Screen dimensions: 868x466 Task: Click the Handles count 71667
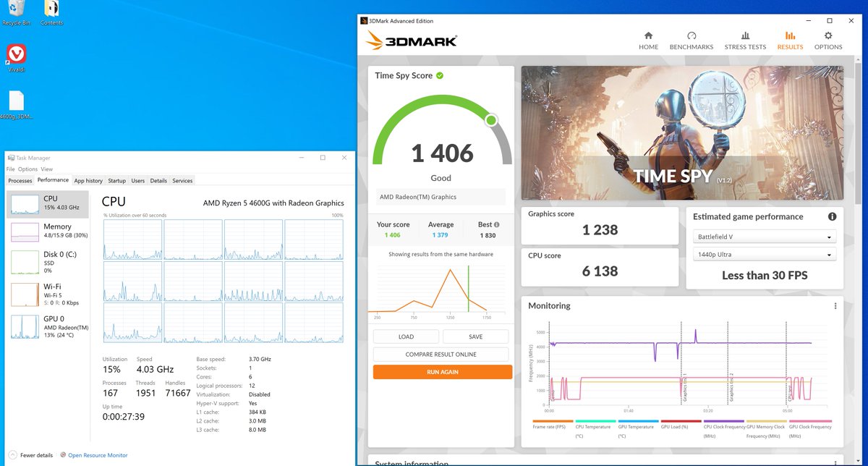pos(177,393)
